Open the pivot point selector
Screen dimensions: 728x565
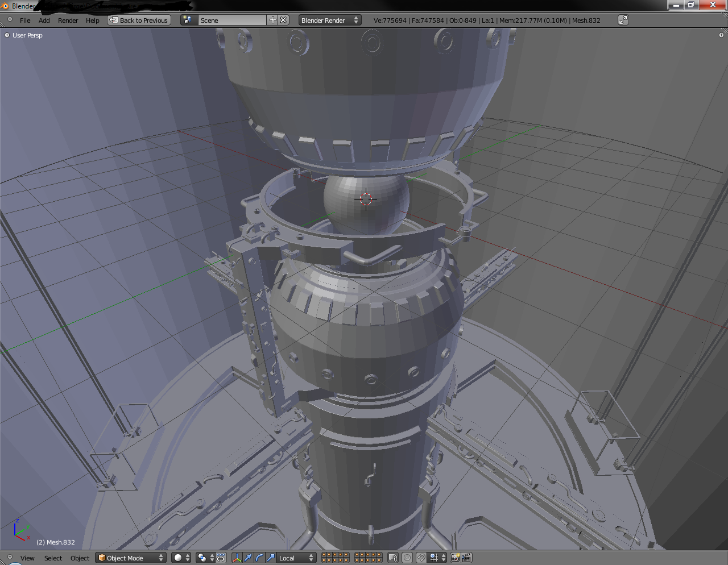pos(206,558)
